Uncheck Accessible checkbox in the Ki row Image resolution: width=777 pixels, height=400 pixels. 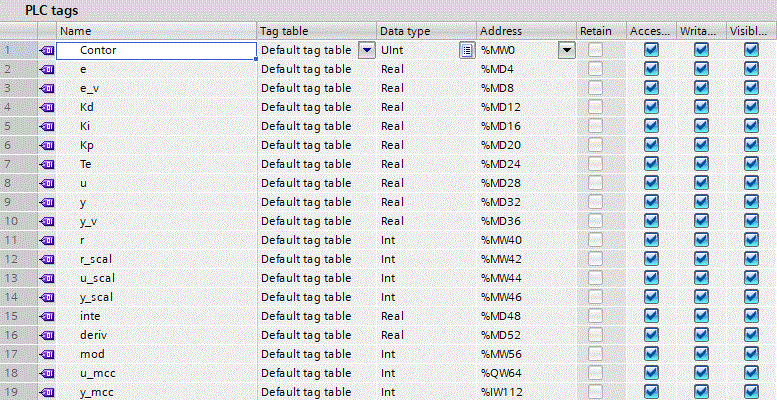[651, 126]
